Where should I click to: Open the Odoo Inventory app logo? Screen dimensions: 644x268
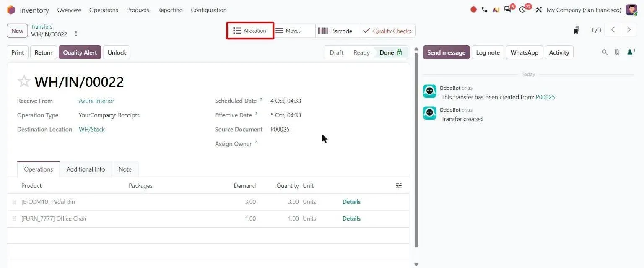click(11, 10)
